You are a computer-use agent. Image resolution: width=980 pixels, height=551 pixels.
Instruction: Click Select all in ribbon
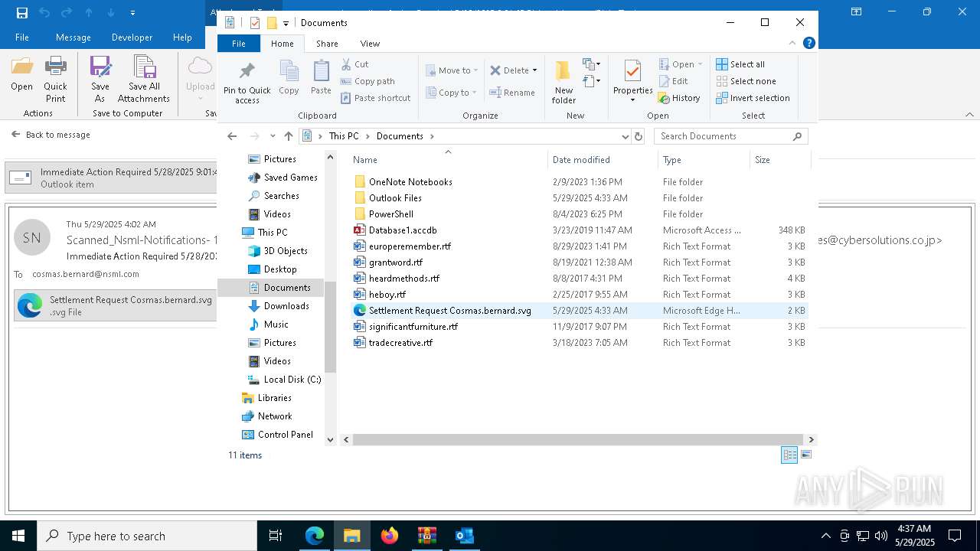tap(740, 64)
